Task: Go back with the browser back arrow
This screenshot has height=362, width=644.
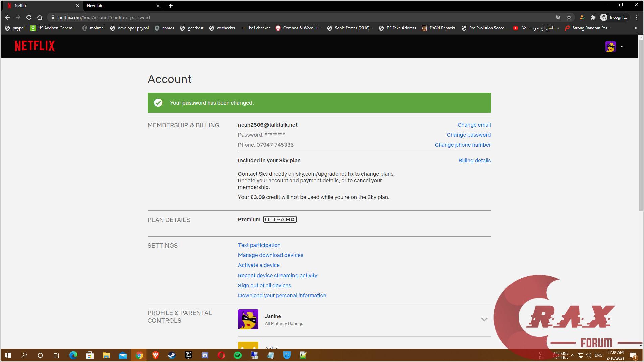Action: pos(7,17)
